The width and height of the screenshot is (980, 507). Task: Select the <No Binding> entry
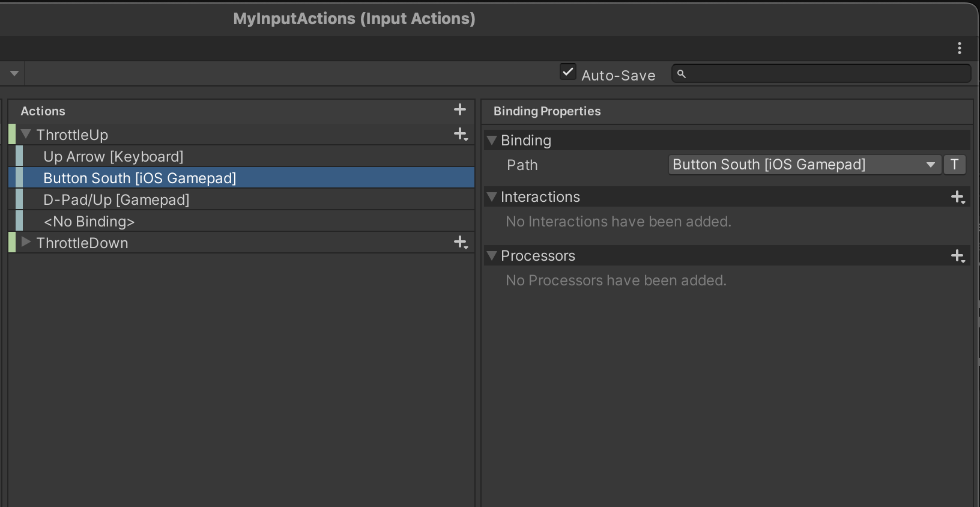coord(89,222)
